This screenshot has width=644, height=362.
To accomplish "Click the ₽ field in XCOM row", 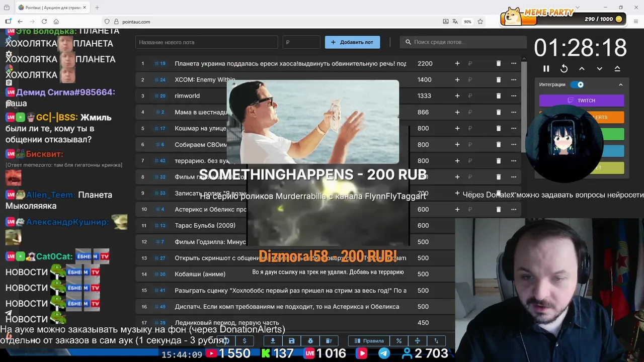I will (x=478, y=79).
